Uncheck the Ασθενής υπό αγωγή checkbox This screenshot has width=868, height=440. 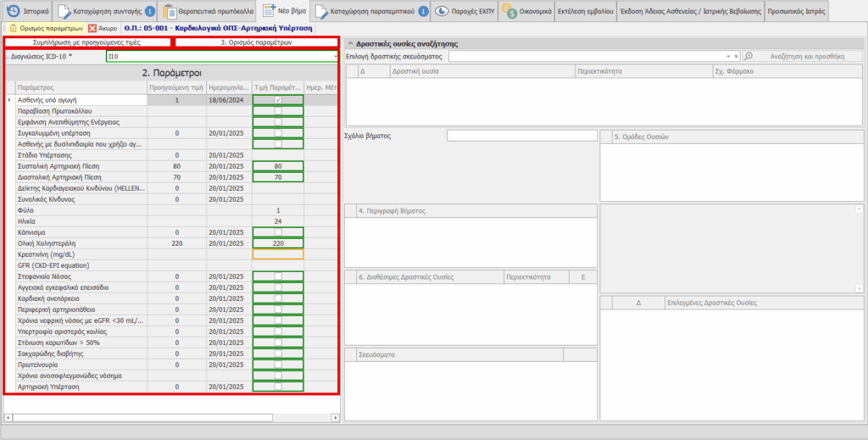(x=277, y=100)
